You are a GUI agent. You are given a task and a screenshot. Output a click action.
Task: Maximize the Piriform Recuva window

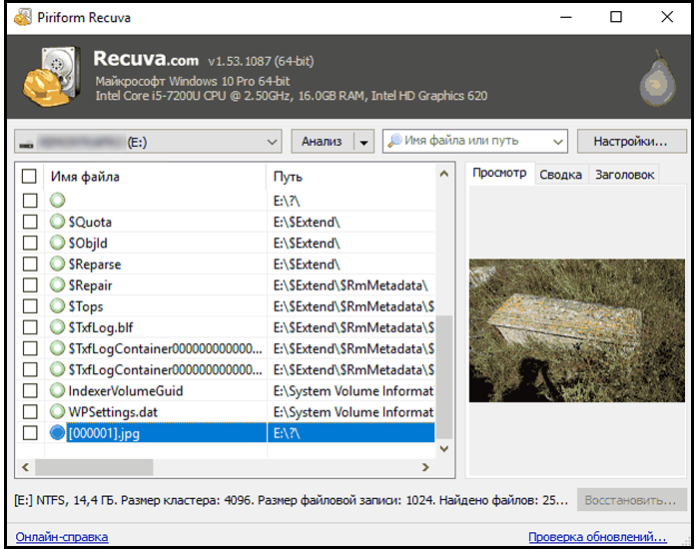tap(616, 17)
